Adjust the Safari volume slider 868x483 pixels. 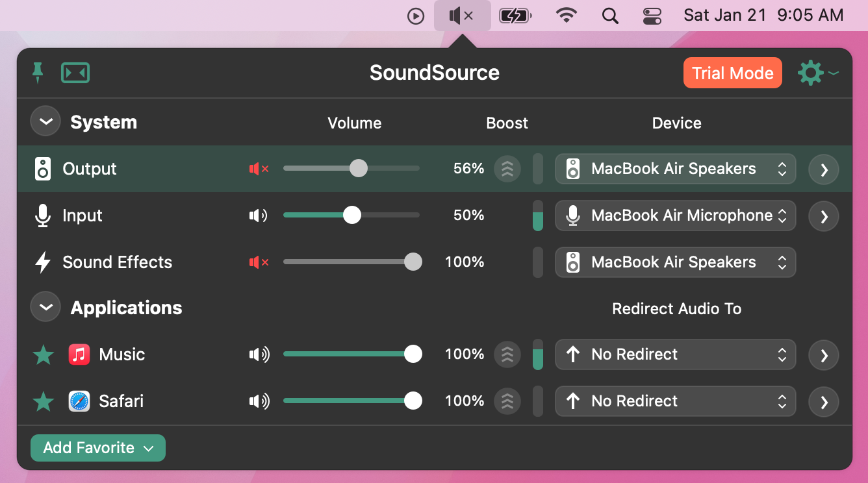(353, 401)
